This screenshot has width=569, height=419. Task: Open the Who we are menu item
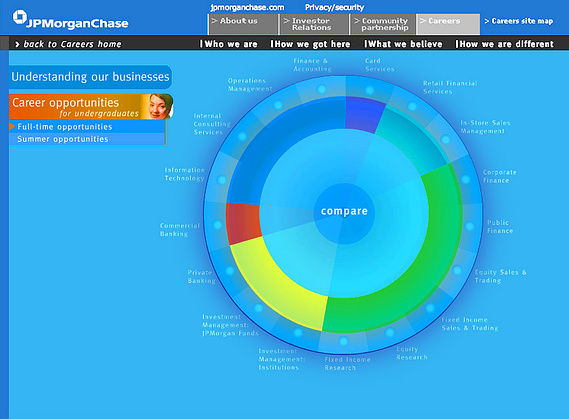(229, 44)
